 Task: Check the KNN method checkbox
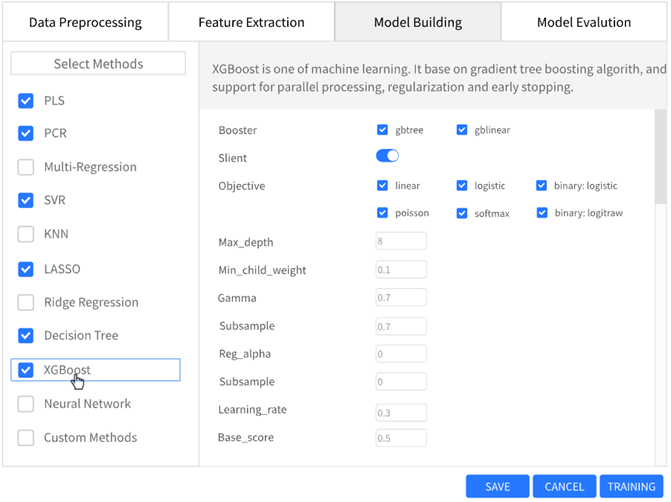click(26, 235)
